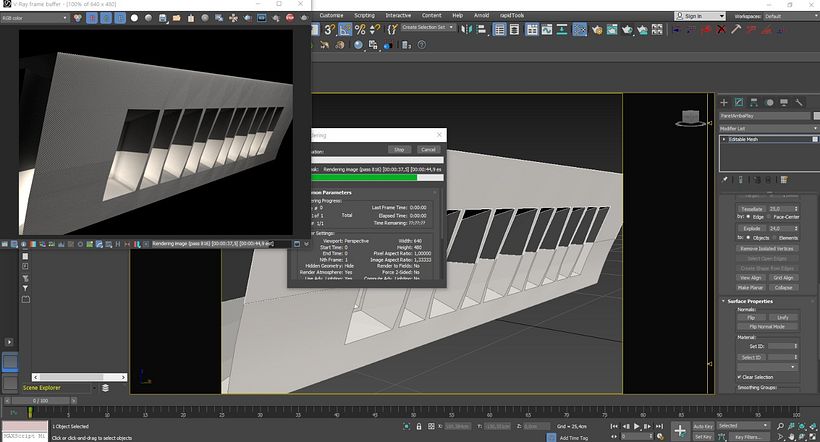Collapse Surface Properties rollout

click(748, 301)
